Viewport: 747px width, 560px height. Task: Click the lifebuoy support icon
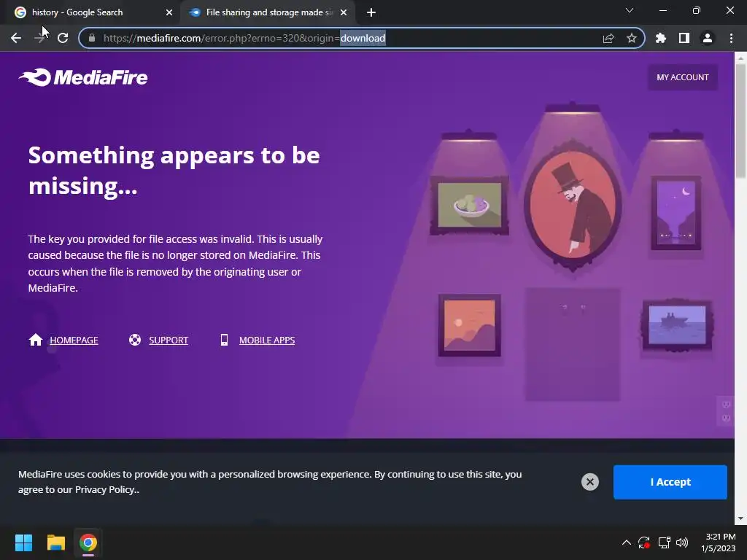(135, 340)
